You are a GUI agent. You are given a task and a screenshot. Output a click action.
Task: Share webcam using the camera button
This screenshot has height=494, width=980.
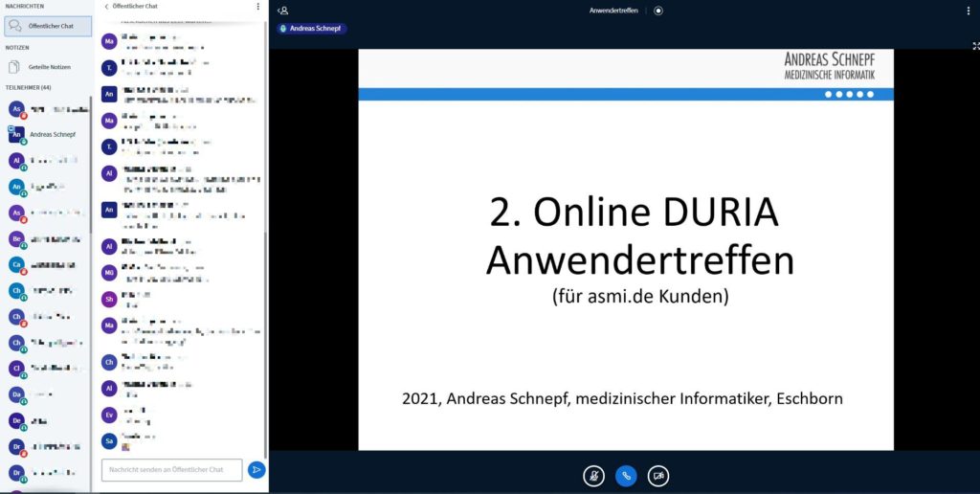coord(658,476)
